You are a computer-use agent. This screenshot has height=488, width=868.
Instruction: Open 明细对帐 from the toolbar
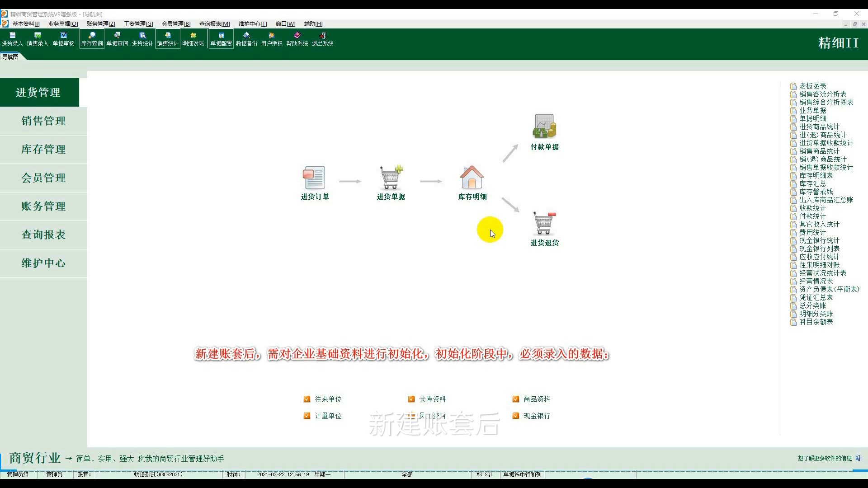(x=193, y=39)
